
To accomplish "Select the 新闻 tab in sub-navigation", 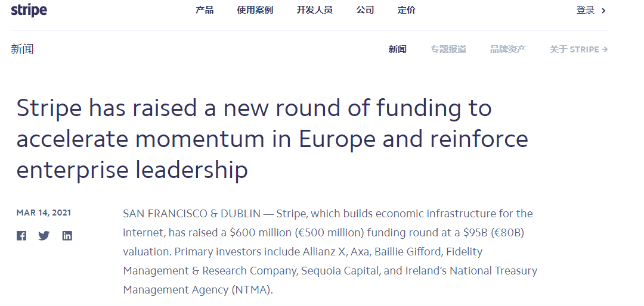I will click(398, 49).
